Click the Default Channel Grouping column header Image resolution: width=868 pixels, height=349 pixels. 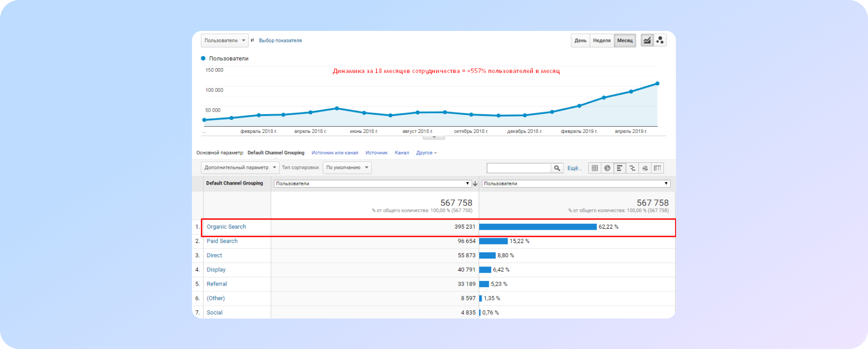pos(235,183)
